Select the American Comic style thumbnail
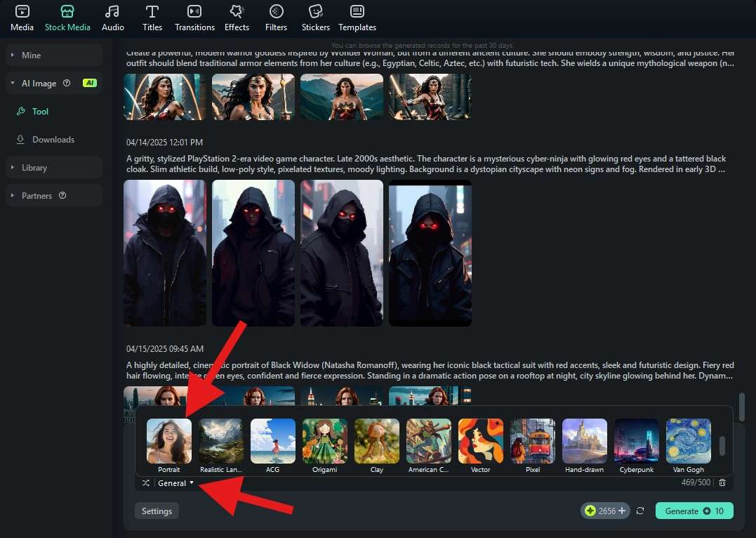 [429, 441]
